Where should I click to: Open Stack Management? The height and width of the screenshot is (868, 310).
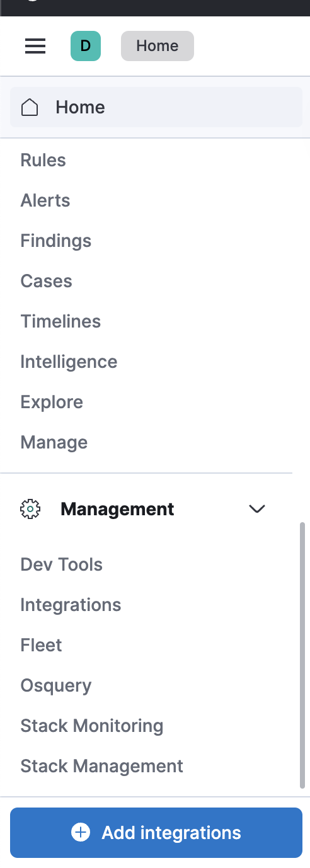(x=102, y=766)
